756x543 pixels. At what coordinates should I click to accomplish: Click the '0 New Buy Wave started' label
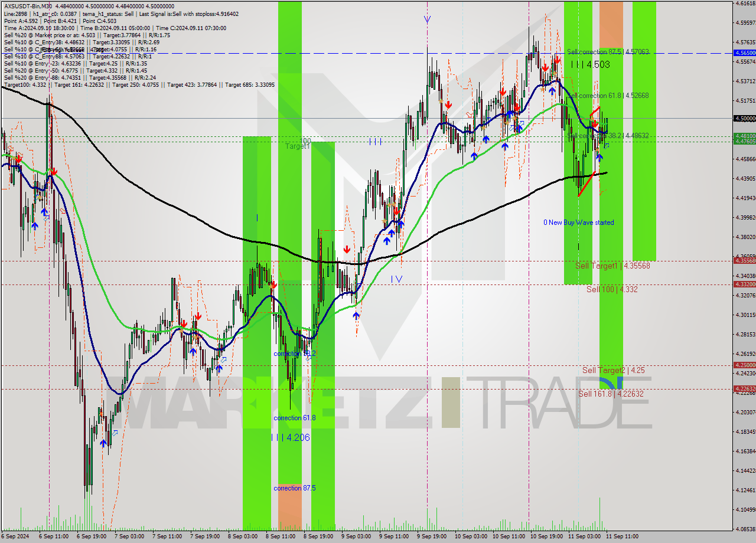pyautogui.click(x=579, y=223)
